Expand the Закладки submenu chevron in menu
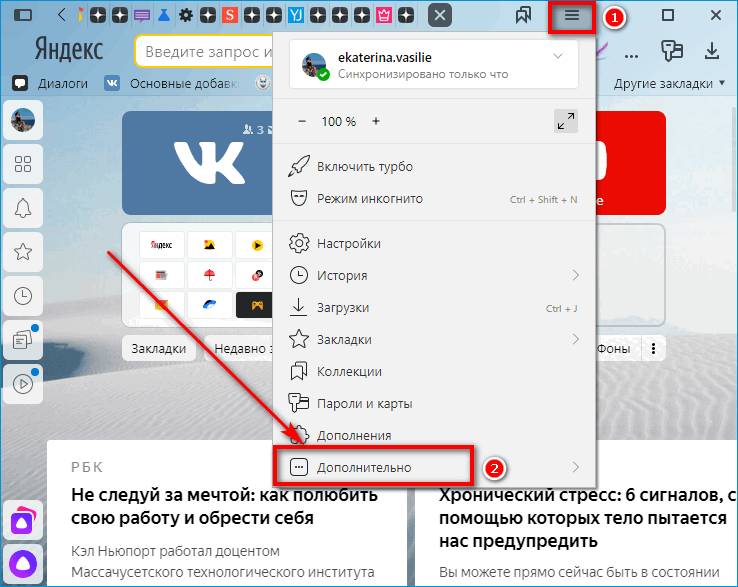The image size is (738, 587). click(x=576, y=339)
